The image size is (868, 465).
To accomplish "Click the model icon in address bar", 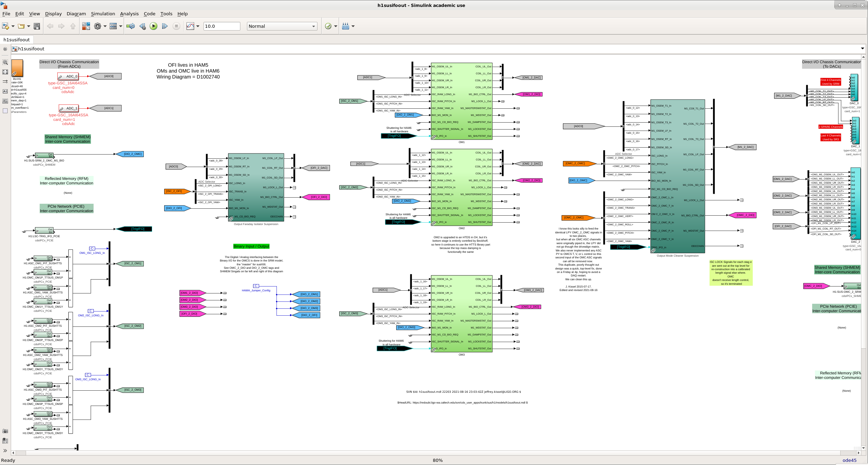I will [15, 49].
